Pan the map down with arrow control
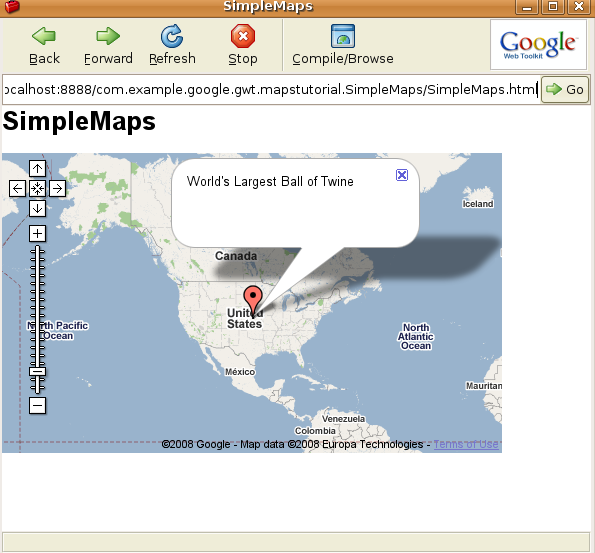Screen dimensions: 595x553 [x=37, y=208]
